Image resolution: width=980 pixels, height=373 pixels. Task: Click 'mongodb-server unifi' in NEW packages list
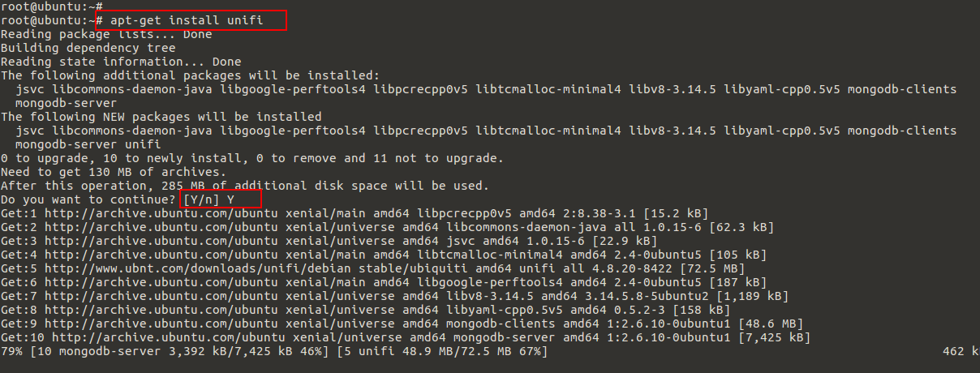[88, 144]
